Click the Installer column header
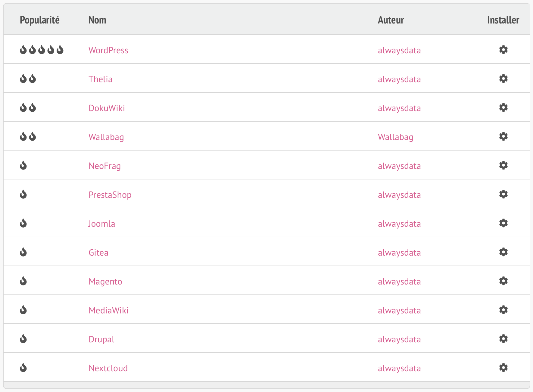Screen dimensions: 533x392 click(x=503, y=20)
